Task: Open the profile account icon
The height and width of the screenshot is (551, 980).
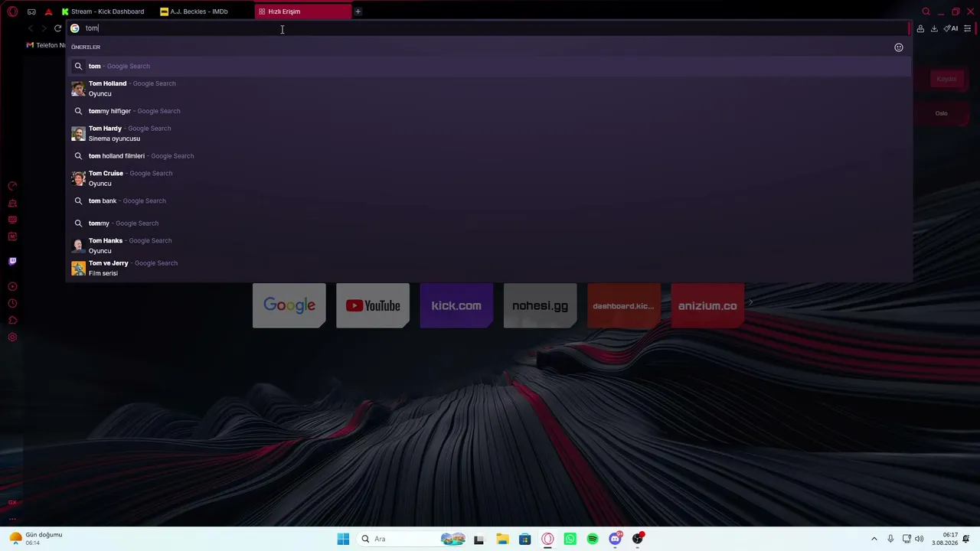Action: (x=920, y=28)
